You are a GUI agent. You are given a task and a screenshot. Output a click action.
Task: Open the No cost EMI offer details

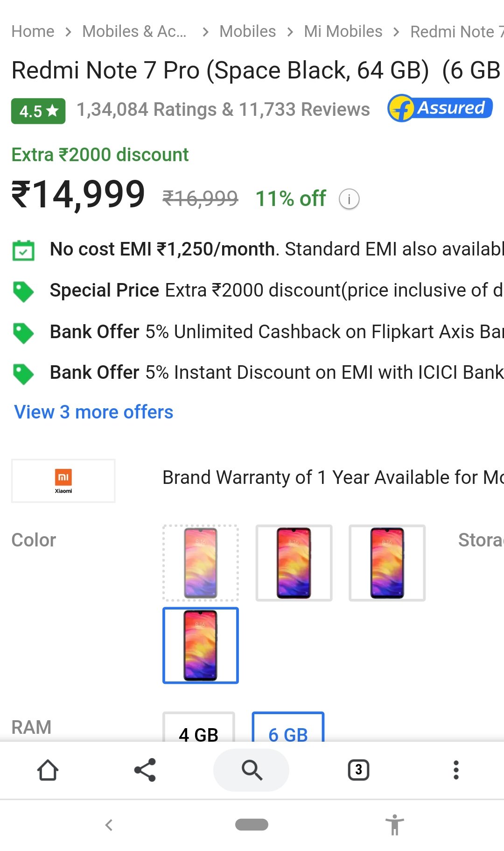(x=275, y=249)
